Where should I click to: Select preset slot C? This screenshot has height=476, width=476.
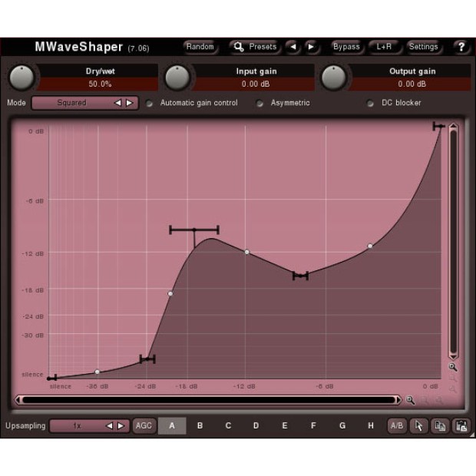tap(228, 425)
